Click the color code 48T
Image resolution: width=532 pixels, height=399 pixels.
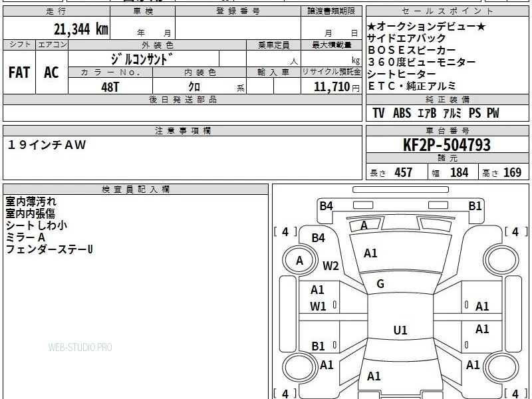pyautogui.click(x=110, y=87)
